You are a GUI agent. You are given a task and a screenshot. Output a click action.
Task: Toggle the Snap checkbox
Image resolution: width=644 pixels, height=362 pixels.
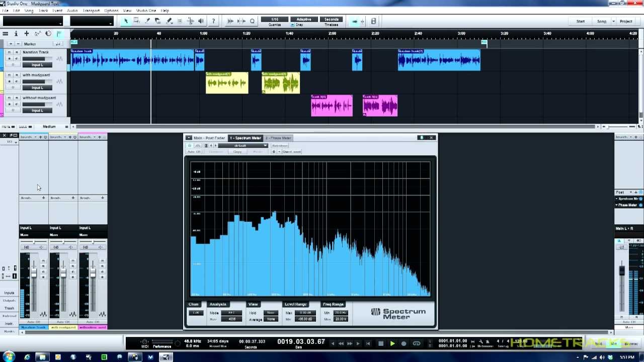pyautogui.click(x=293, y=25)
